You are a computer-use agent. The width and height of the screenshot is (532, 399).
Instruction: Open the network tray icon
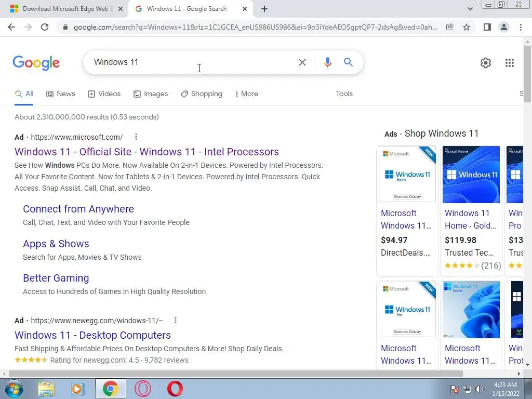[467, 389]
